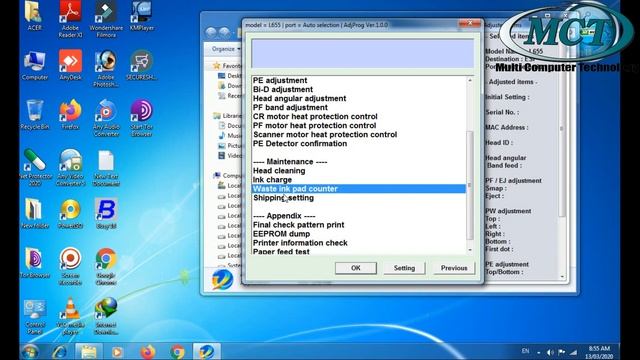
Task: Launch KMPlayer desktop shortcut
Action: pos(141,16)
